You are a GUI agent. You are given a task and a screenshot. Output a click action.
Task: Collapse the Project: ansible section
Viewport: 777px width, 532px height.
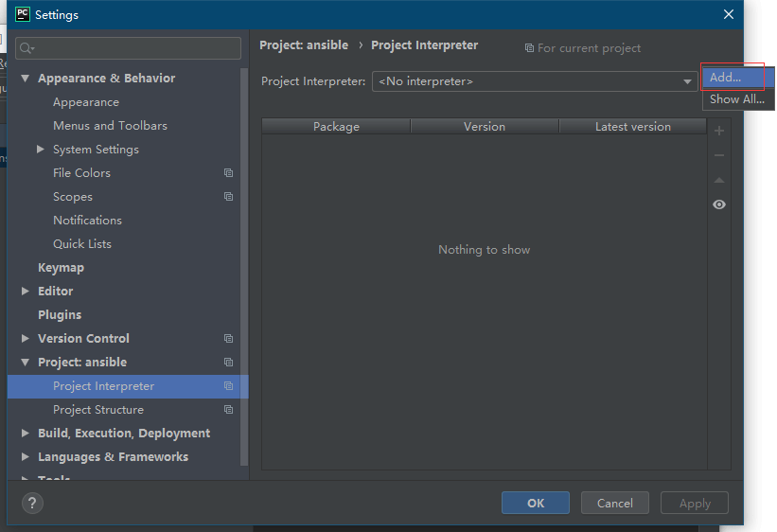tap(26, 362)
